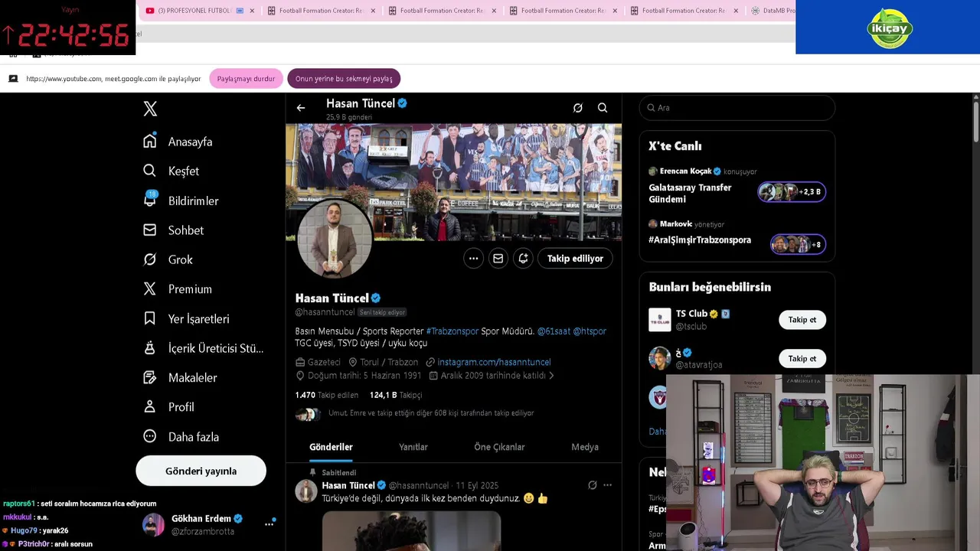Open Keşfet explore search

point(171,171)
